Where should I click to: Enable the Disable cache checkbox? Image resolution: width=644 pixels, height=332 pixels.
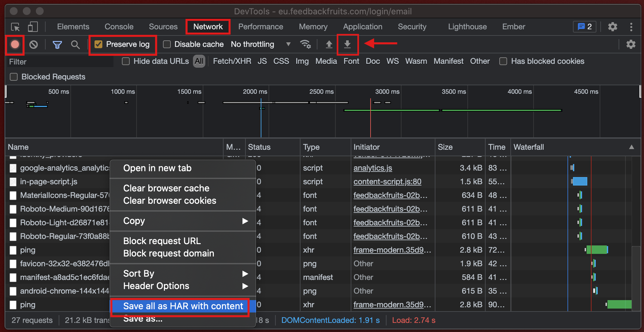coord(167,44)
